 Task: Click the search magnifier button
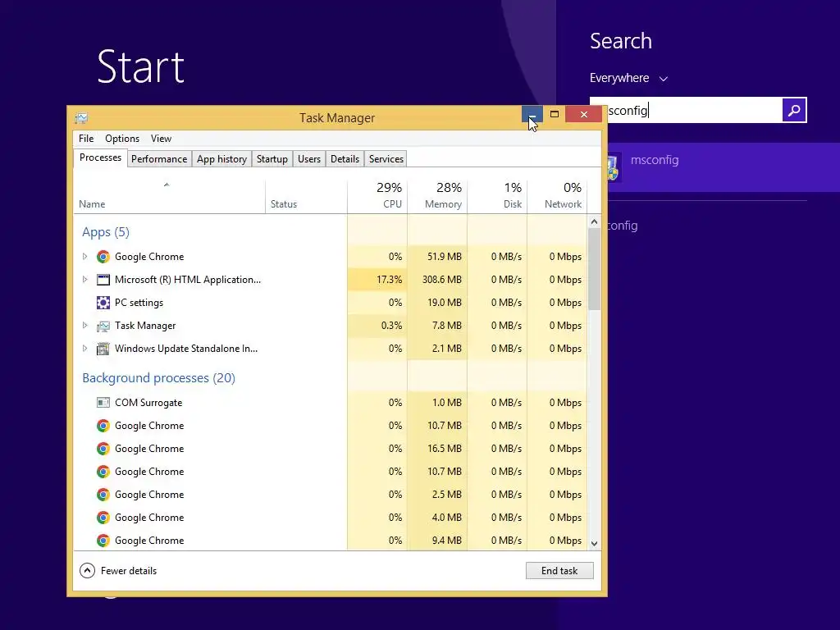[x=794, y=110]
